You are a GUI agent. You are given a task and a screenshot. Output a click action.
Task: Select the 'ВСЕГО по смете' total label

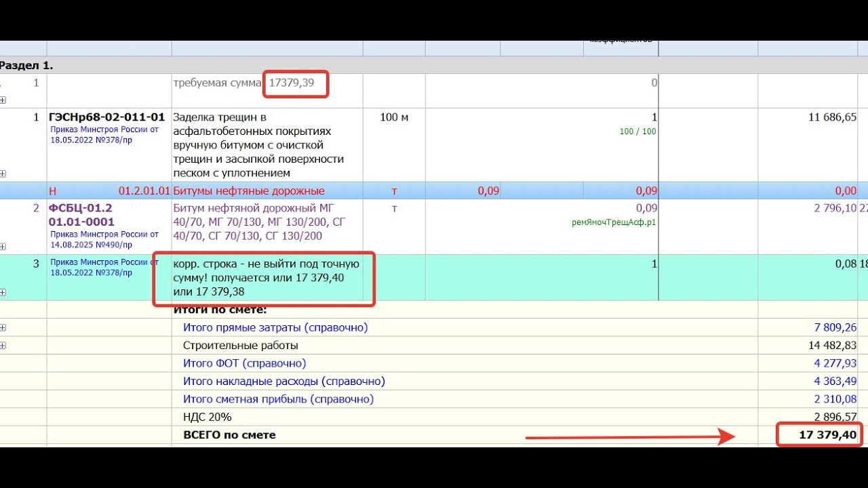[x=229, y=434]
